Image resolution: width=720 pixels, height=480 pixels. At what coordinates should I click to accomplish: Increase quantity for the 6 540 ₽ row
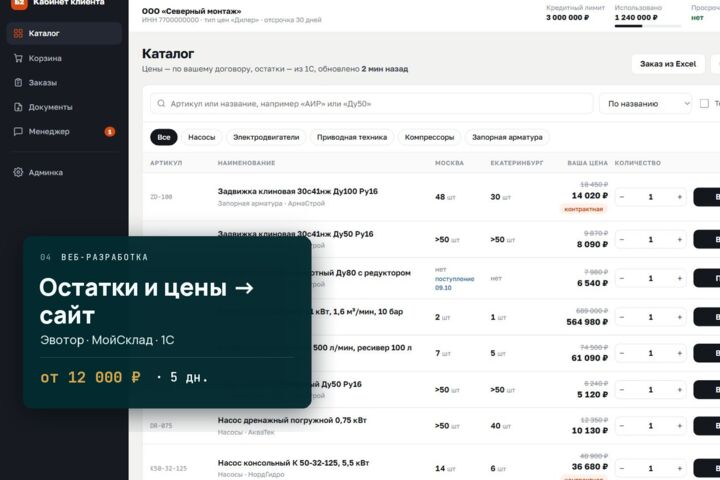pos(680,278)
